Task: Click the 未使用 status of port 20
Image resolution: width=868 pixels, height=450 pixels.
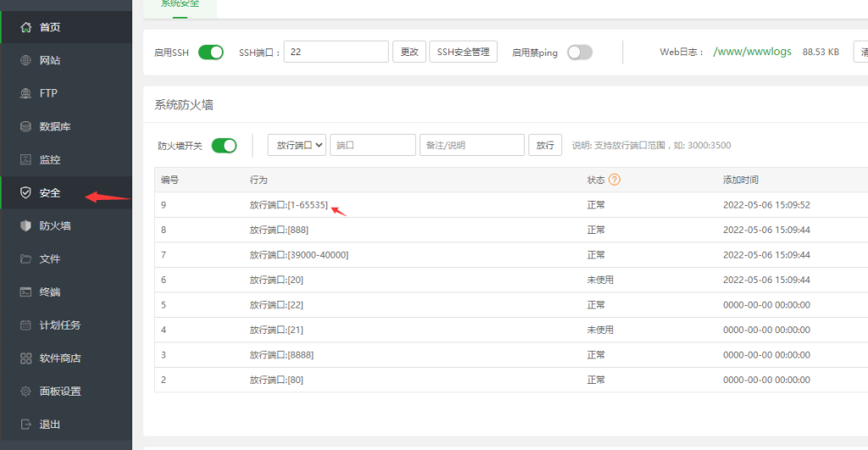Action: pyautogui.click(x=600, y=280)
